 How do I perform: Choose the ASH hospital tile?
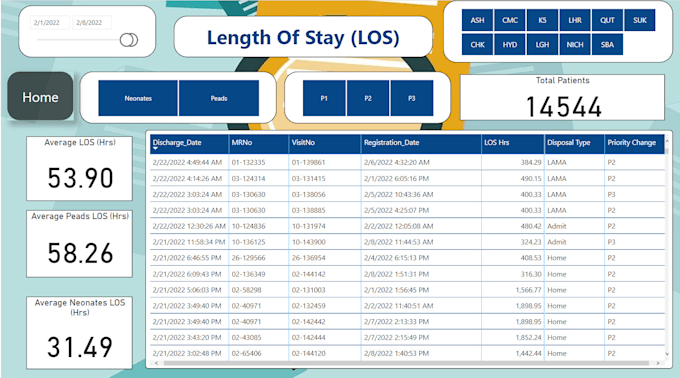pyautogui.click(x=477, y=20)
